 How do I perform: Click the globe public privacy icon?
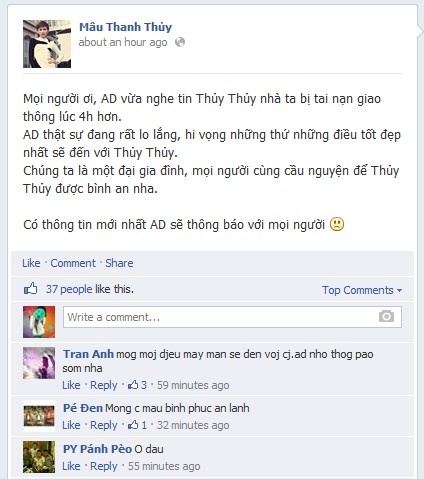click(180, 42)
